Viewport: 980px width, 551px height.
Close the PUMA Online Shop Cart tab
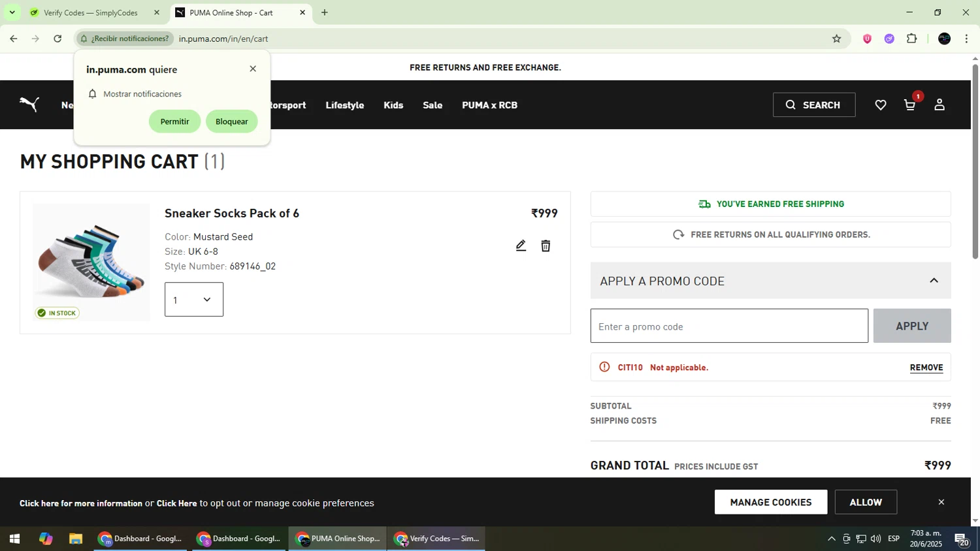[302, 12]
